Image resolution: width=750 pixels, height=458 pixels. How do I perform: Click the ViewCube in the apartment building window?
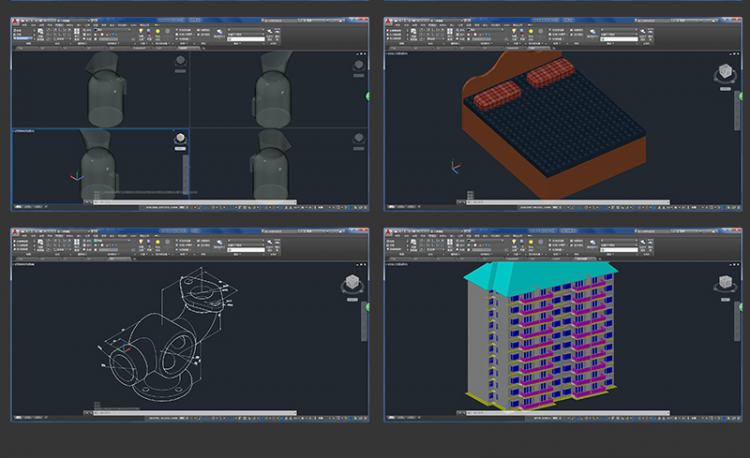coord(726,283)
